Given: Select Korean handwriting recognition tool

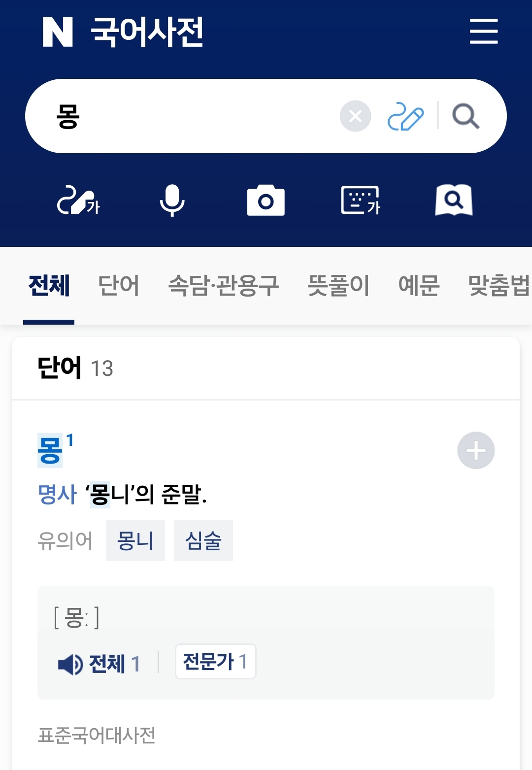Looking at the screenshot, I should (78, 201).
